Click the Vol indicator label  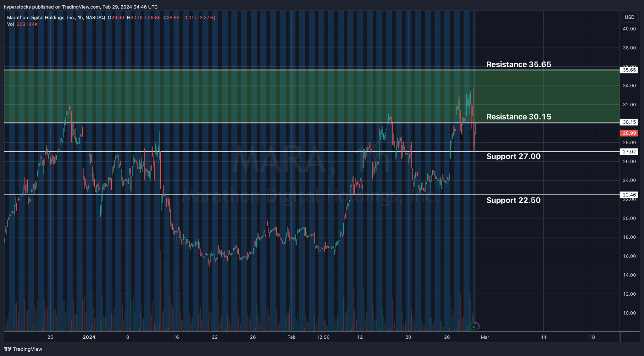(11, 24)
